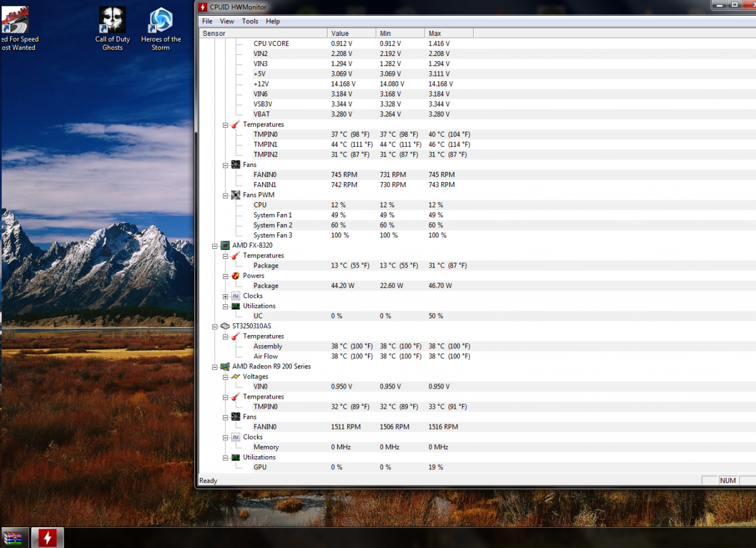This screenshot has width=756, height=548.
Task: Click the Clocks icon under AMD Radeon R9 200
Action: 235,437
